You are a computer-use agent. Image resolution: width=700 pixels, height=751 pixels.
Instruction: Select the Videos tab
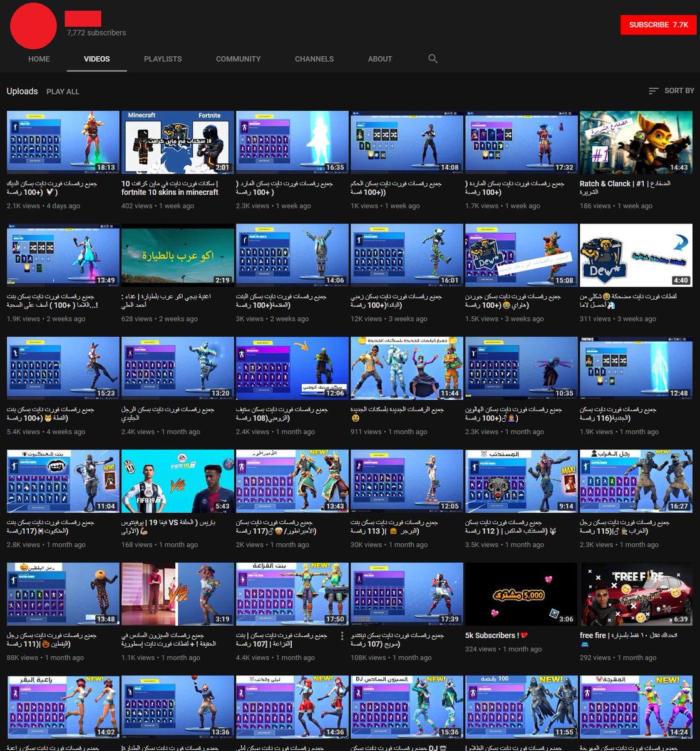pyautogui.click(x=97, y=59)
